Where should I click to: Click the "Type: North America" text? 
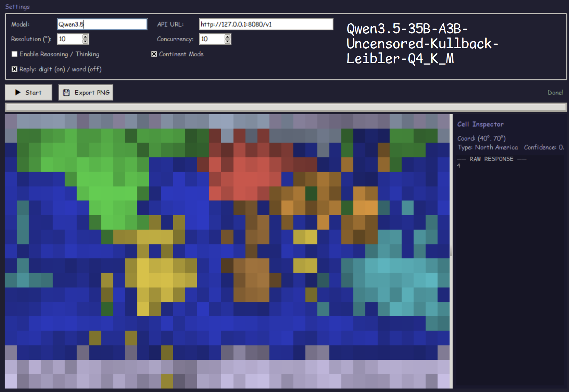[x=487, y=148]
